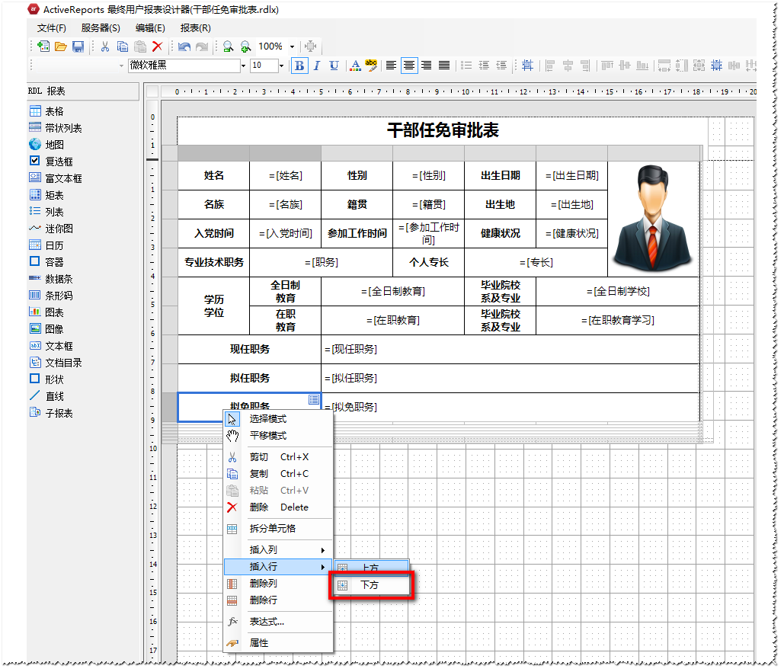Click the font name field 微软雅黑

coord(184,66)
